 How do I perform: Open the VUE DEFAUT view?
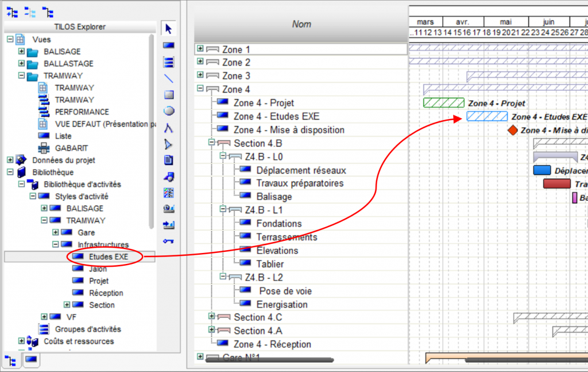[x=105, y=124]
